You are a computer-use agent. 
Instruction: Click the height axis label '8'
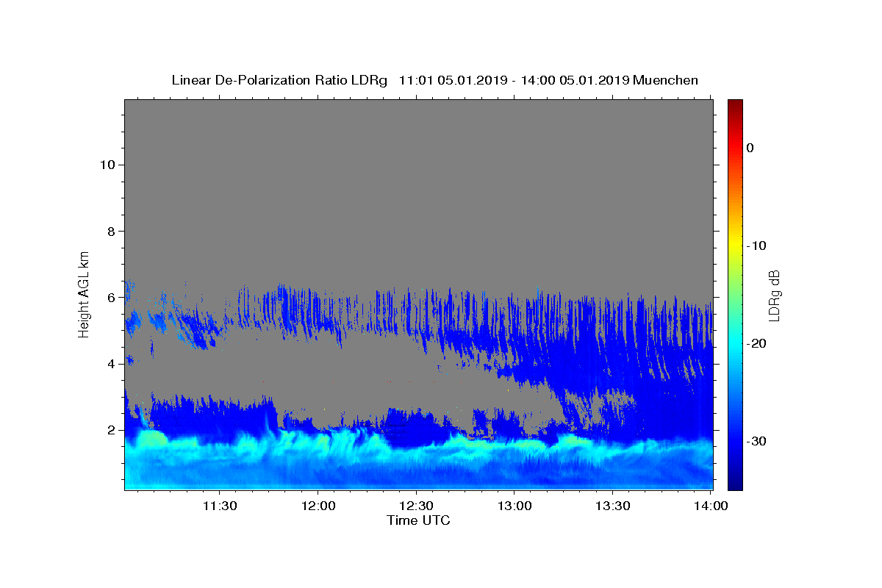click(110, 231)
